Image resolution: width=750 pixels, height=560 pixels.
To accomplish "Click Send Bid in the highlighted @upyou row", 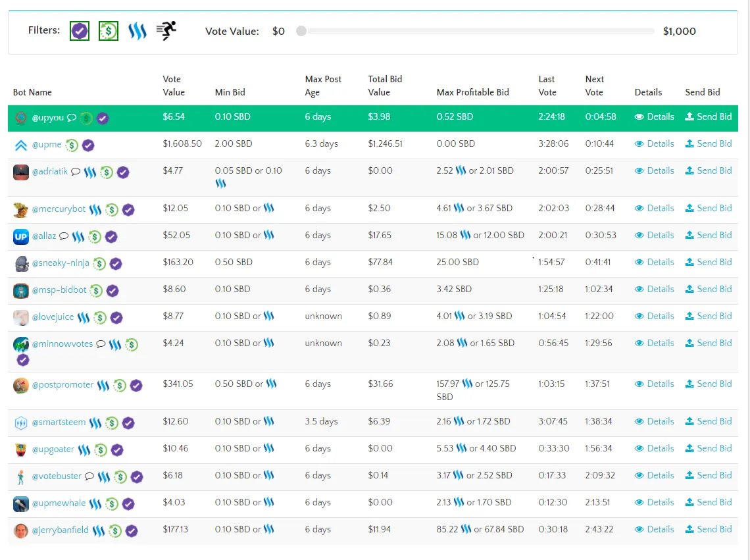I will point(709,116).
